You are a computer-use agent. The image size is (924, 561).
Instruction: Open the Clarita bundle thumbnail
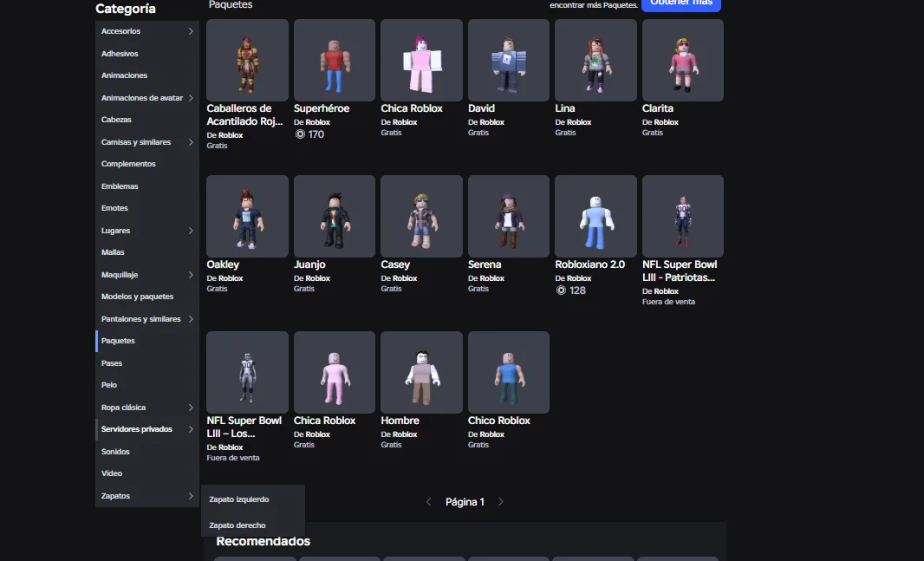(x=682, y=61)
